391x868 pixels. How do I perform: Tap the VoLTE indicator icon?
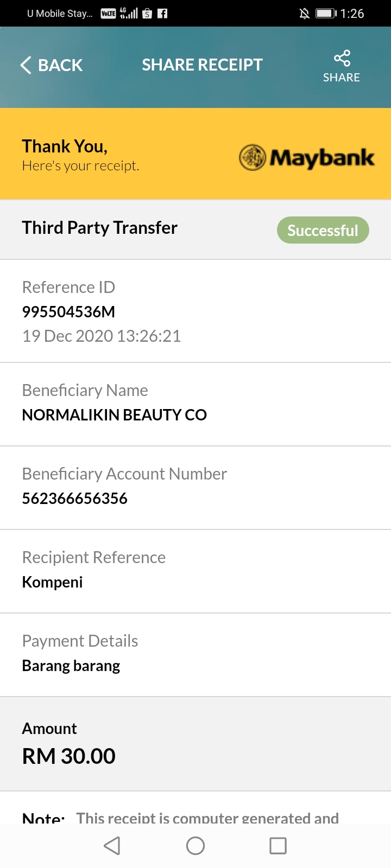click(x=108, y=14)
